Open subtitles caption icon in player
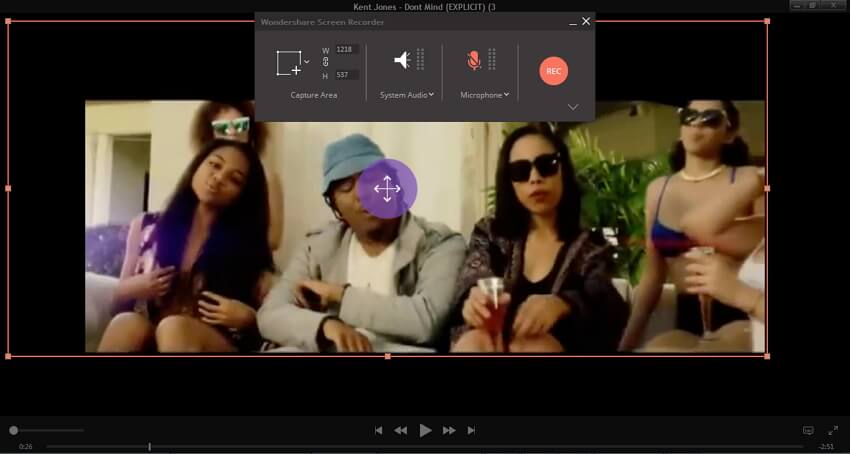This screenshot has height=454, width=850. click(x=808, y=431)
